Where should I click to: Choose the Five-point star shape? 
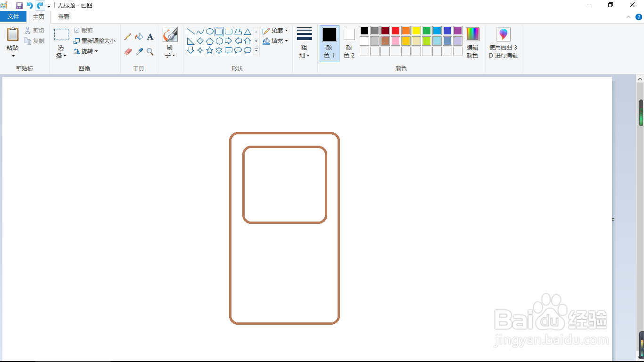210,50
